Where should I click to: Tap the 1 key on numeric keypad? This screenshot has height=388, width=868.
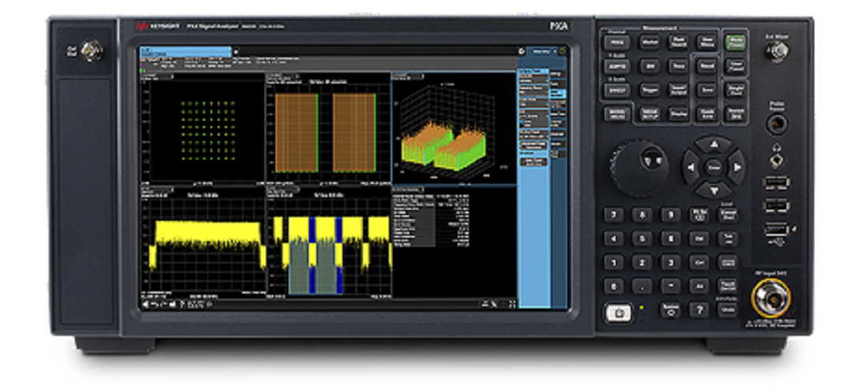pos(613,263)
